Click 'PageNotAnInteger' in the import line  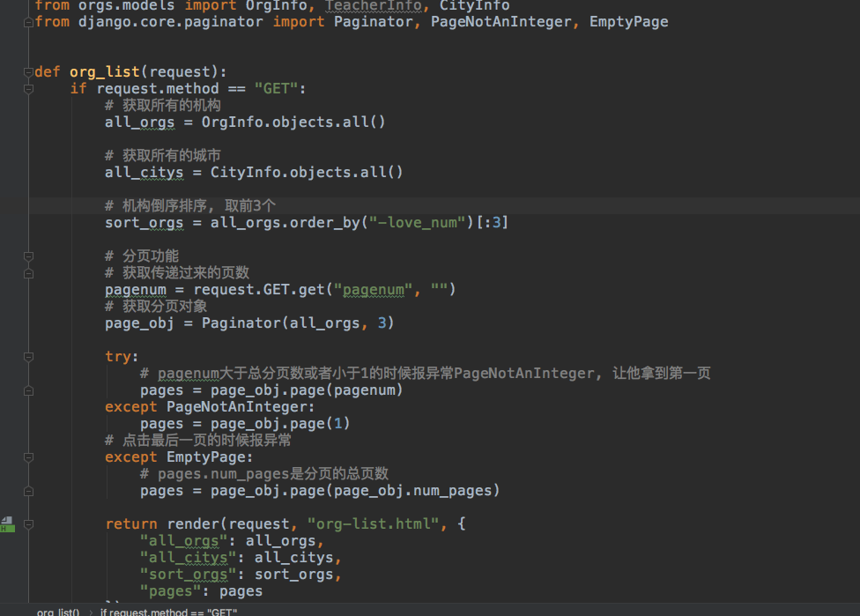tap(500, 22)
